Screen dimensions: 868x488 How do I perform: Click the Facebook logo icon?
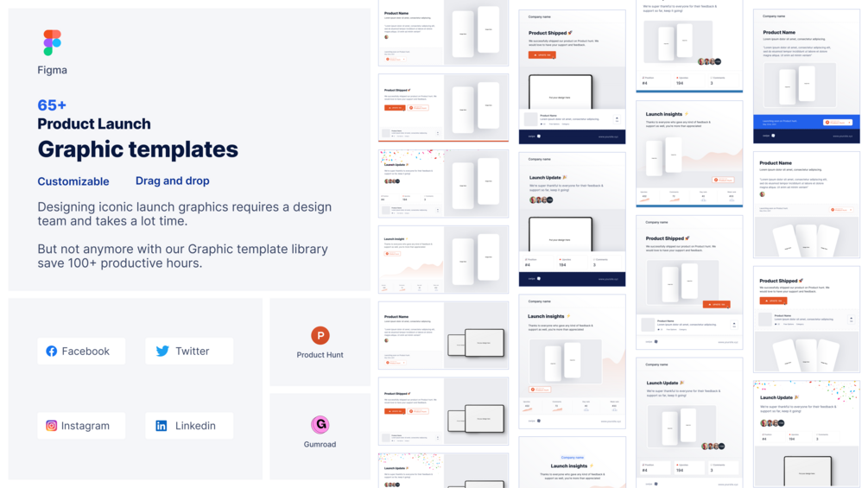coord(52,352)
